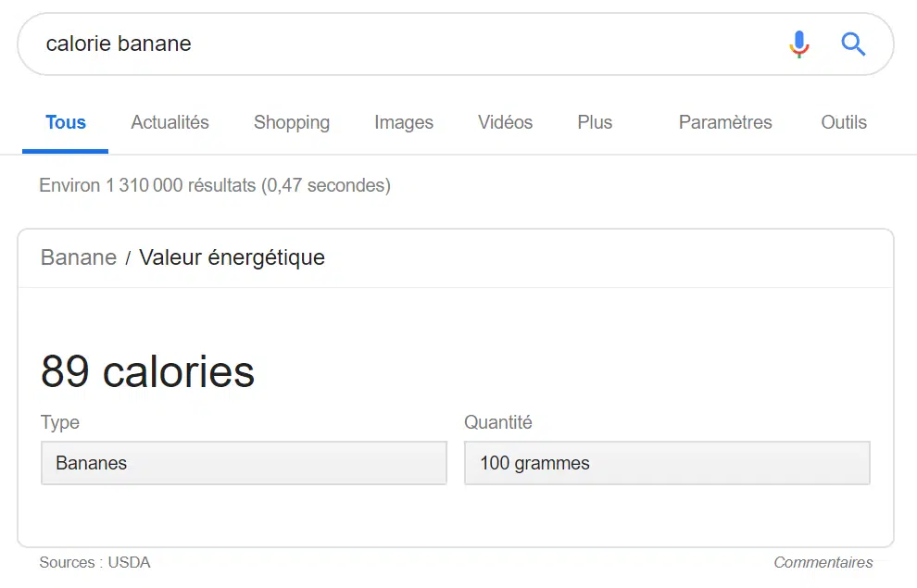The width and height of the screenshot is (917, 588).
Task: Click the microphone voice search icon
Action: [798, 44]
